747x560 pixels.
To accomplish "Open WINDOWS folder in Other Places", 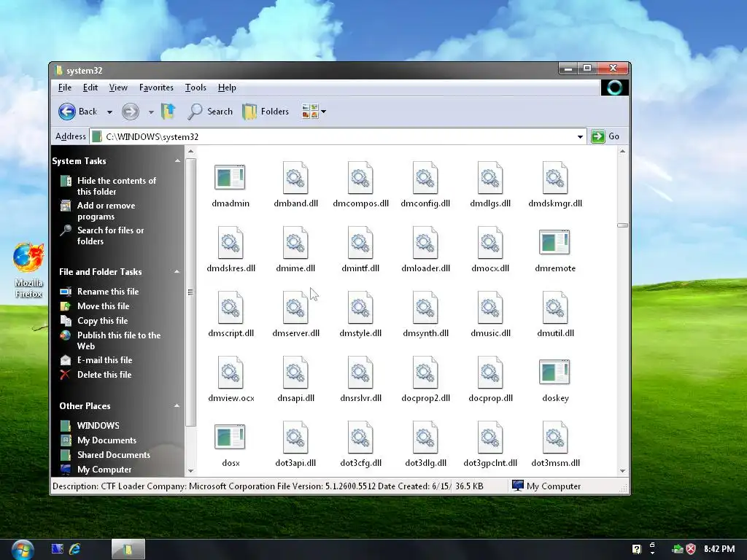I will (98, 426).
